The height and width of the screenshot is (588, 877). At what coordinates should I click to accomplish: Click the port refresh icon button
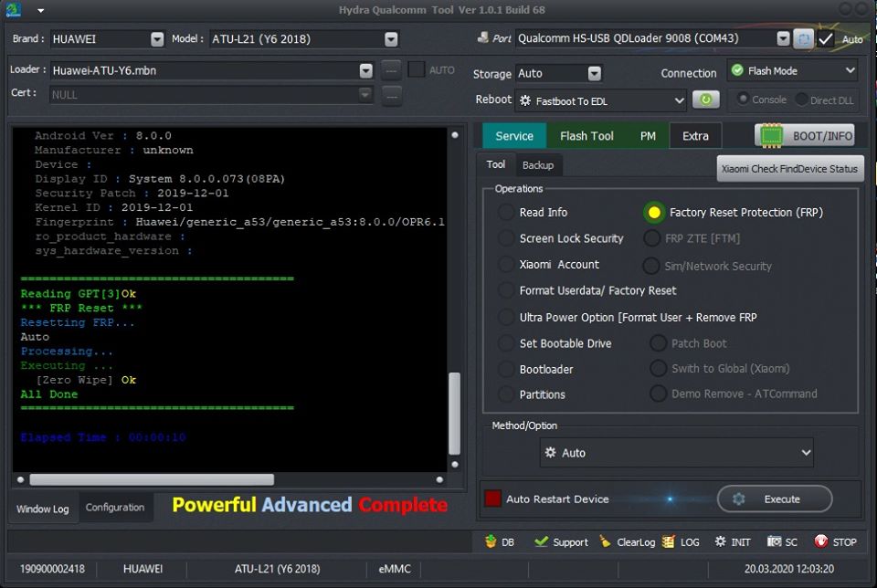[x=803, y=38]
